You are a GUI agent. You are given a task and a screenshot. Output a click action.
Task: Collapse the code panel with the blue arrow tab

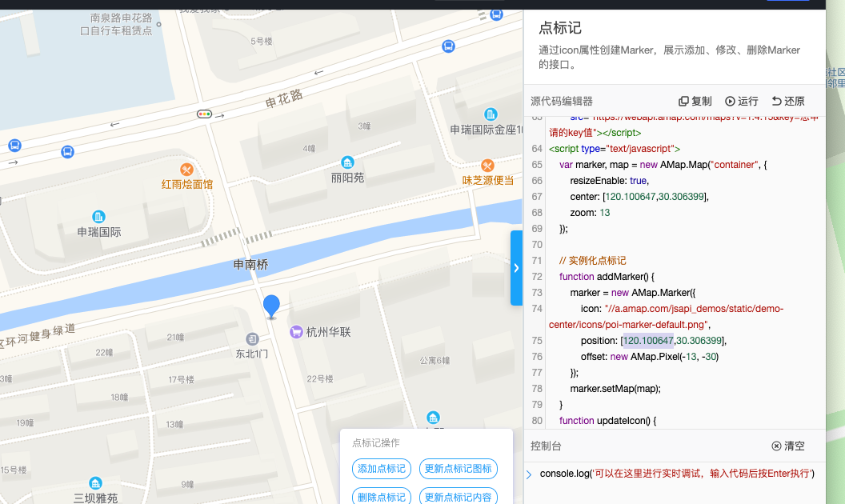[516, 268]
